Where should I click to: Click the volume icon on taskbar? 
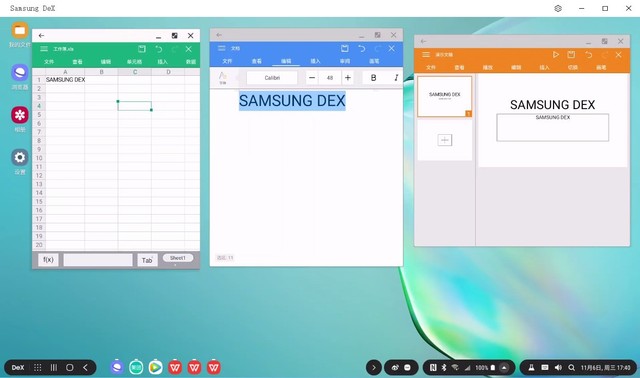[x=558, y=367]
